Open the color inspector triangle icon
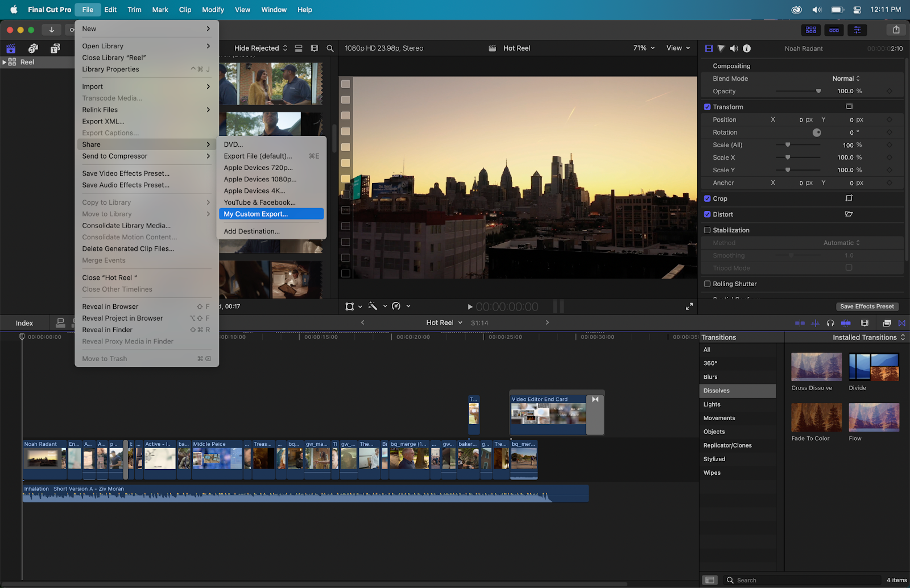910x588 pixels. click(721, 48)
